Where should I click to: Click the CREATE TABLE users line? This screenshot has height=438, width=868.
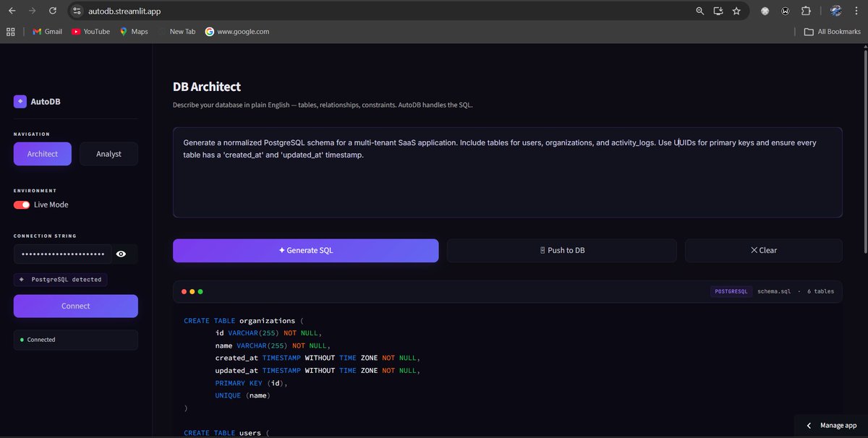[226, 433]
